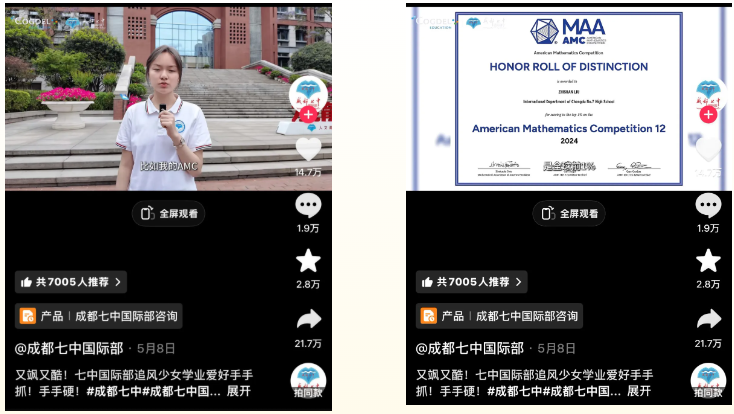
Task: Open @成都七中国际部 profile on right video
Action: (470, 348)
